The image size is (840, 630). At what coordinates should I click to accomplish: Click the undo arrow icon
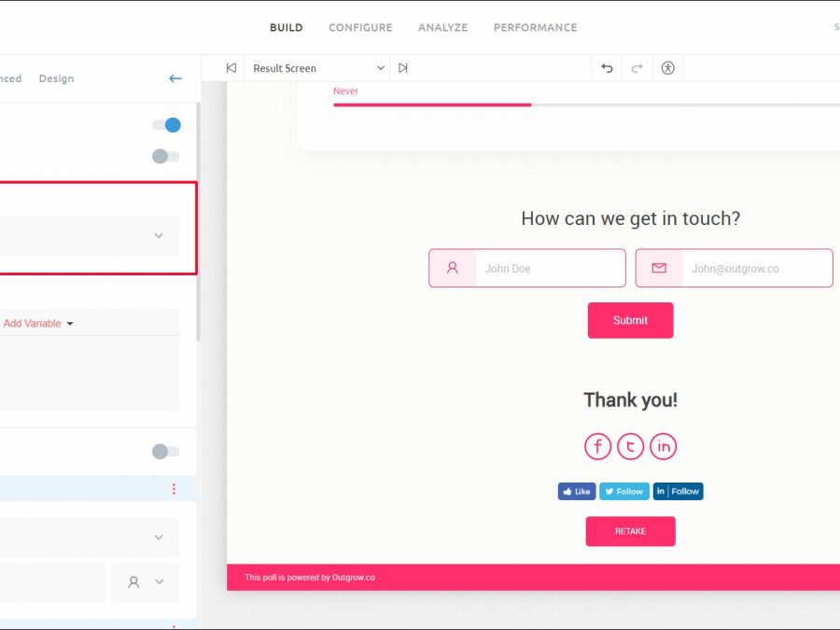(607, 68)
